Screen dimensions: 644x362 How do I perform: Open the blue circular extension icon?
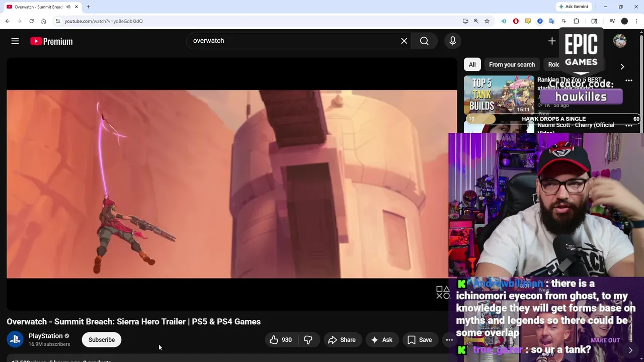click(x=540, y=21)
